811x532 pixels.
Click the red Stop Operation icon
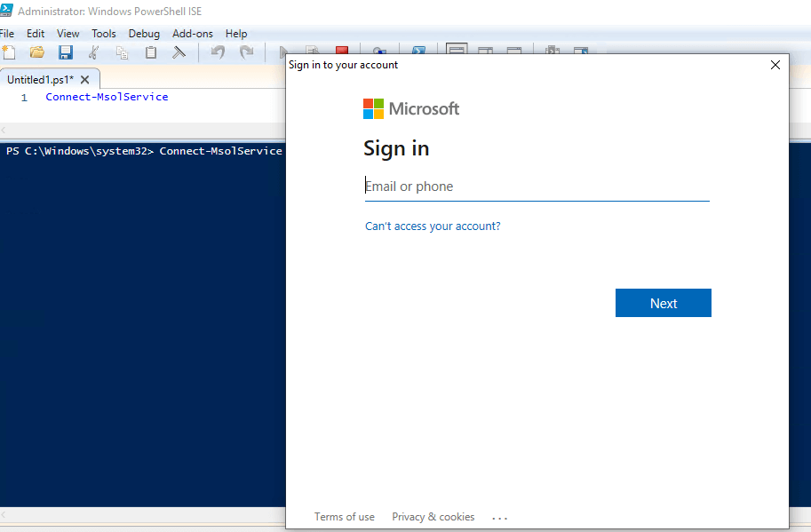pyautogui.click(x=342, y=50)
